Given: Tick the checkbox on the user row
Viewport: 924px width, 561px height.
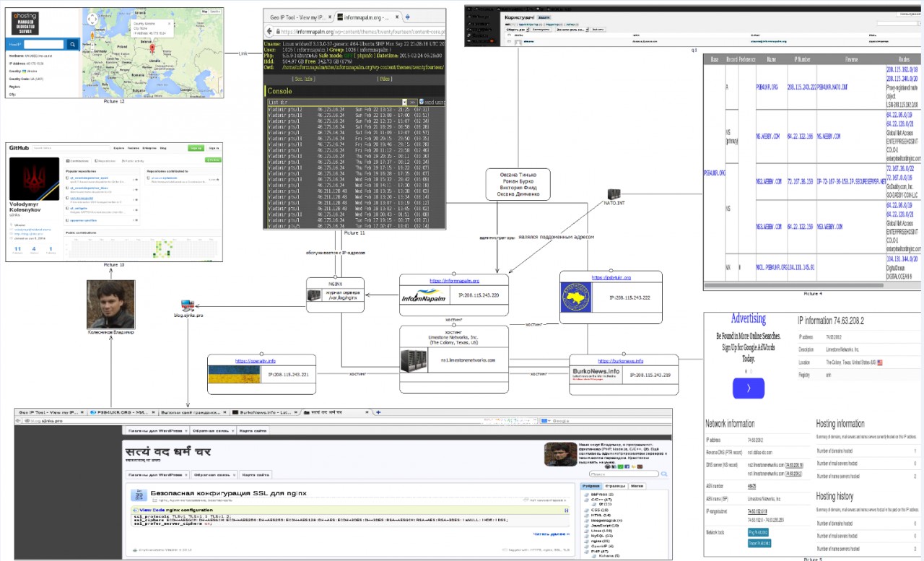Looking at the screenshot, I should 510,42.
